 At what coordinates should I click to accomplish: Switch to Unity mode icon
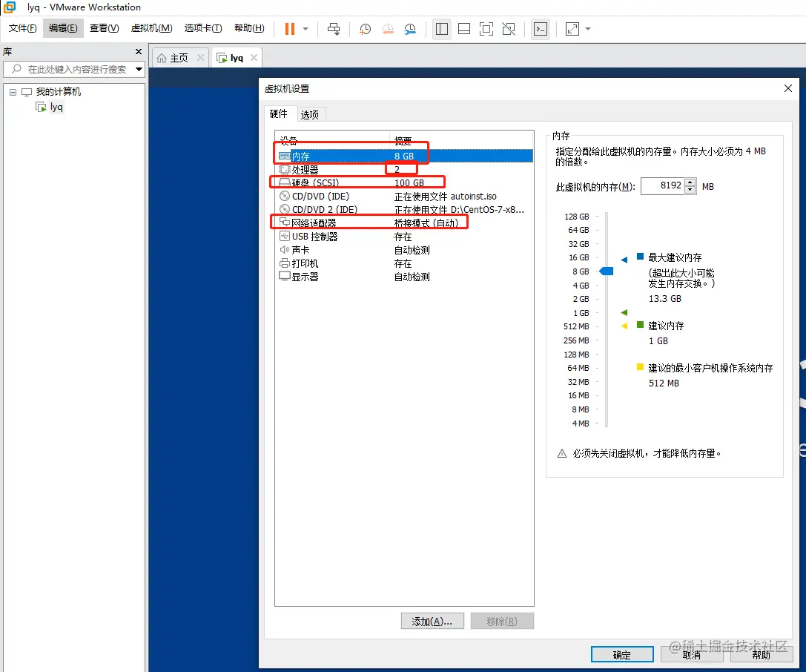pyautogui.click(x=509, y=29)
